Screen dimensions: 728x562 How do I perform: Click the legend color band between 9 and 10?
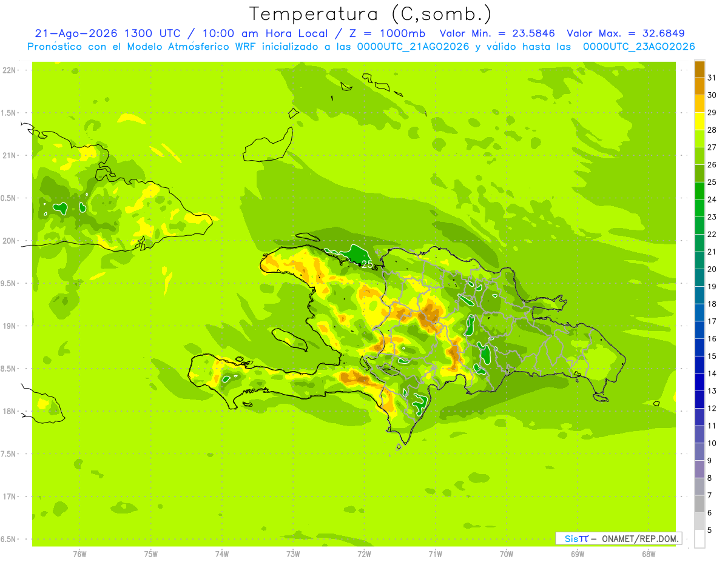(699, 452)
